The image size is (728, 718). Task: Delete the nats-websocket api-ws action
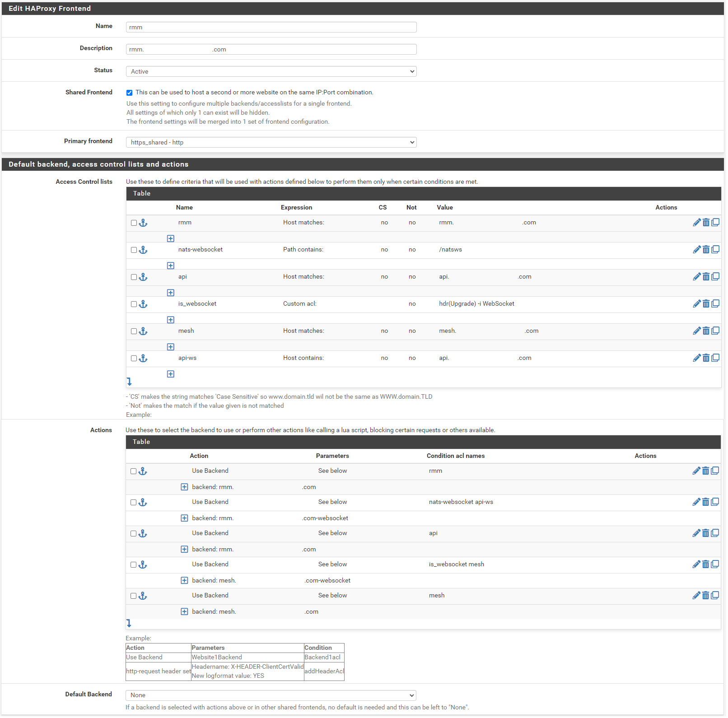[705, 502]
